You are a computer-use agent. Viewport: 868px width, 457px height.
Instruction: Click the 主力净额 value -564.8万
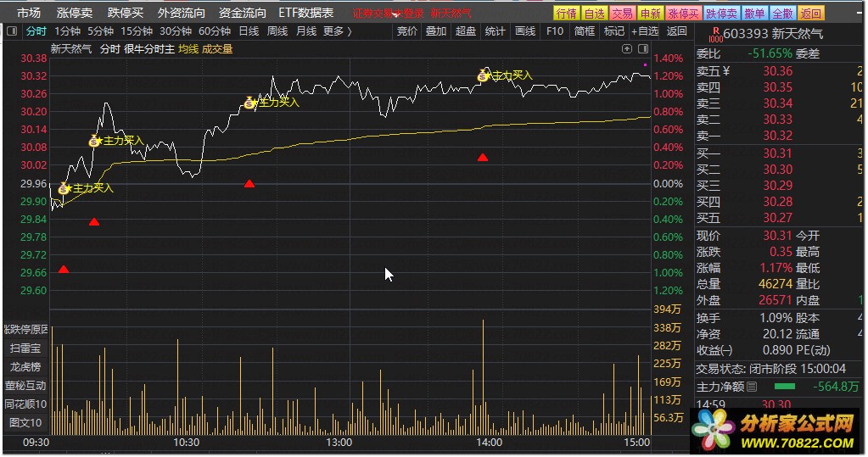coord(836,387)
